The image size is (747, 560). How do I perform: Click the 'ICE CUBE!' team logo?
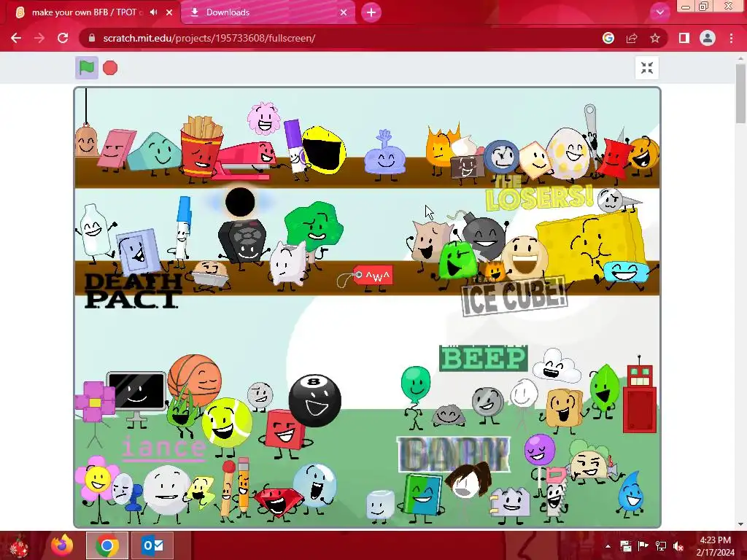point(514,297)
